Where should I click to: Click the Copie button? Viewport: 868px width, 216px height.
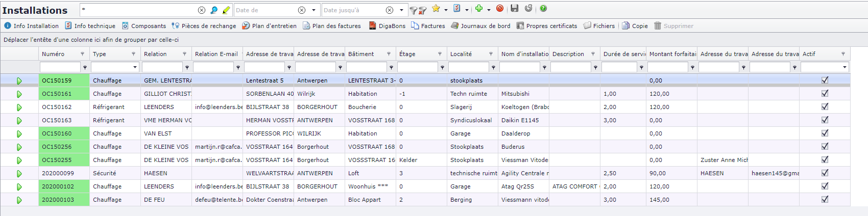pos(635,26)
